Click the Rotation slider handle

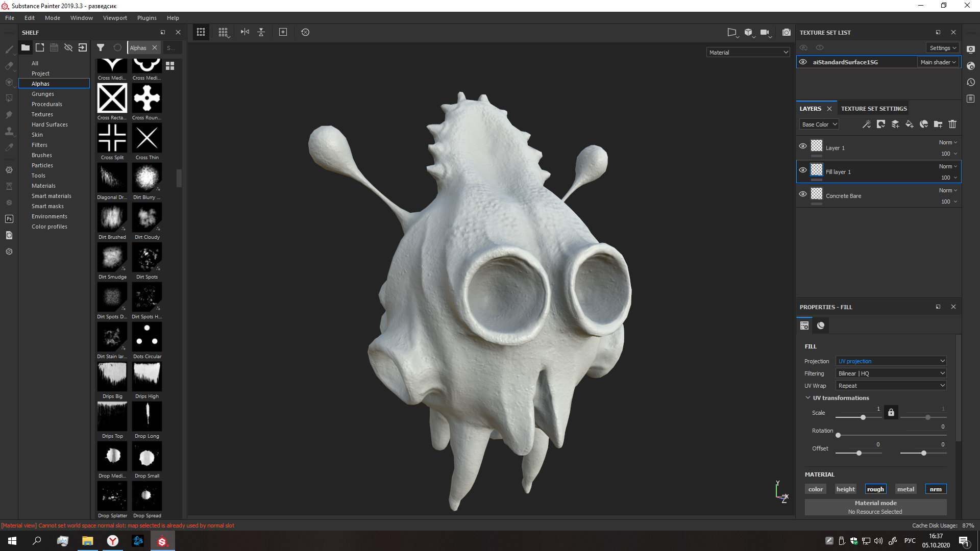click(x=838, y=435)
